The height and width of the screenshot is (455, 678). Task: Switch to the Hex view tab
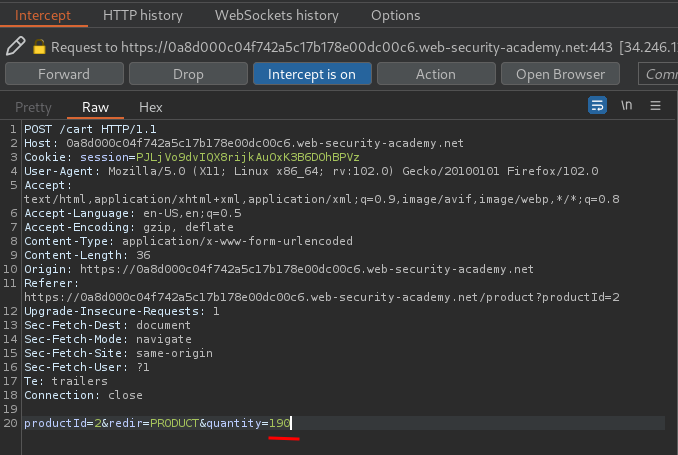[150, 107]
